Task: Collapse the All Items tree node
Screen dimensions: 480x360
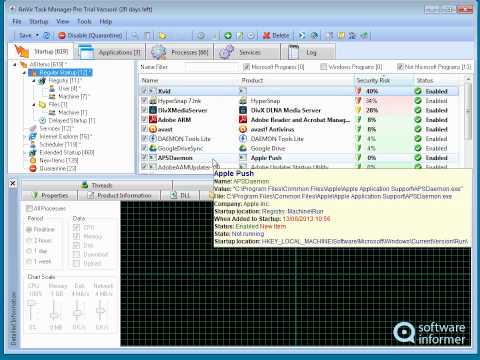Action: tap(15, 64)
